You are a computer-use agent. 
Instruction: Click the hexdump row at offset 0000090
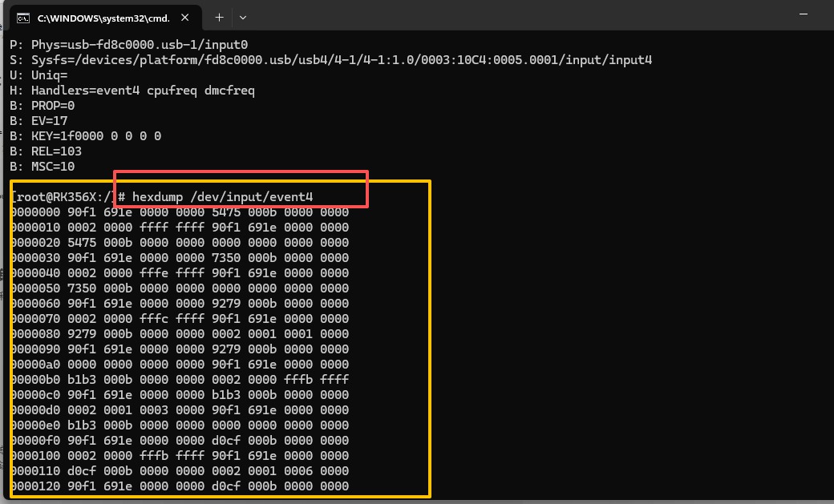click(180, 349)
